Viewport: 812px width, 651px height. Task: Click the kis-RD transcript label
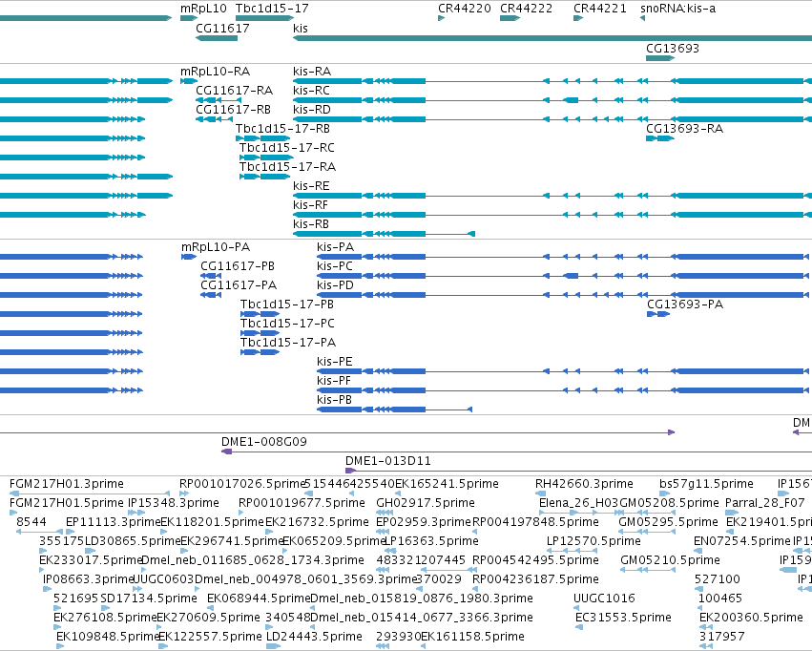click(312, 109)
